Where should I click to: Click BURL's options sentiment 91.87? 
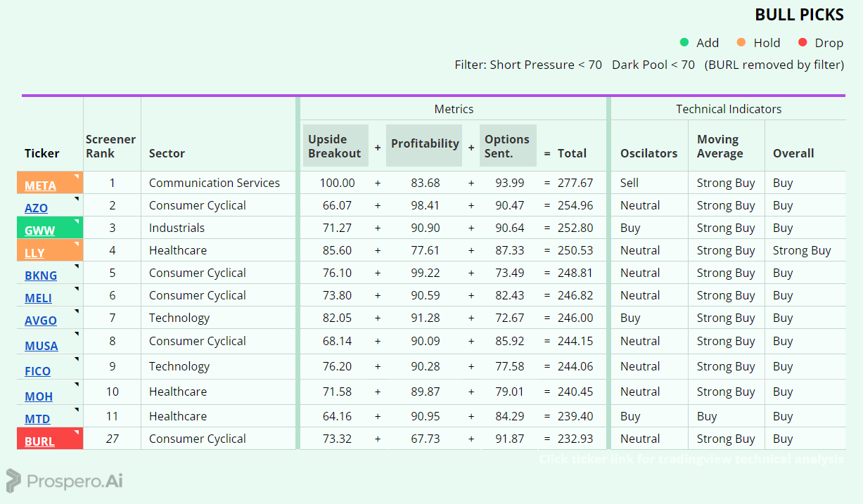(510, 439)
